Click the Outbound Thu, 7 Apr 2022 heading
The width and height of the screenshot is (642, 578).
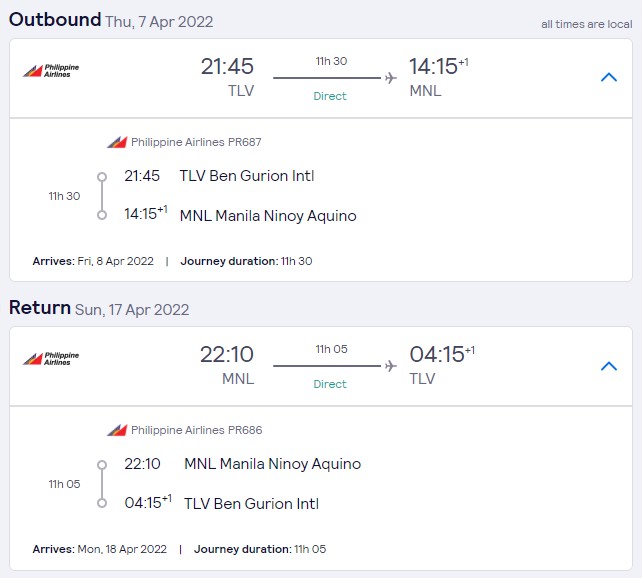[x=111, y=20]
